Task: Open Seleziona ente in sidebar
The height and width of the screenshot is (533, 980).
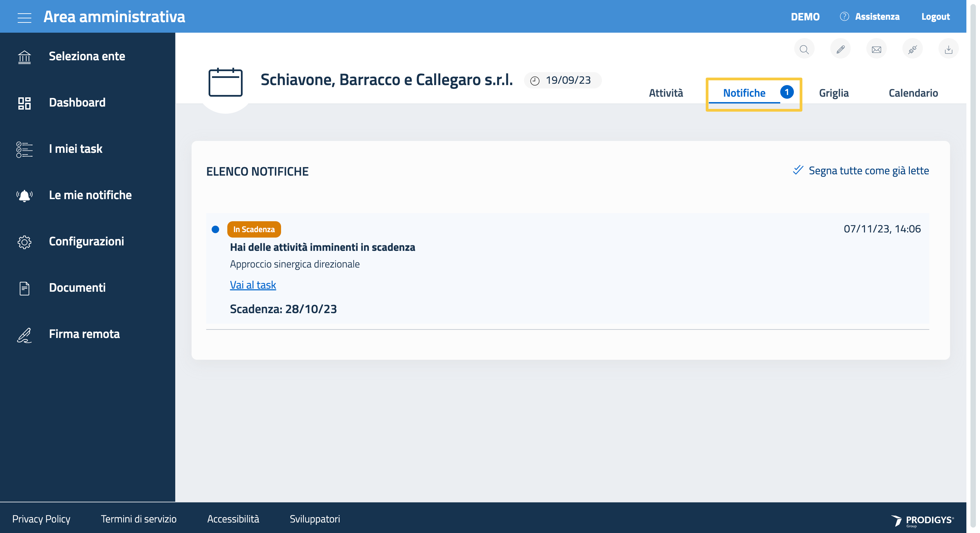Action: click(87, 56)
